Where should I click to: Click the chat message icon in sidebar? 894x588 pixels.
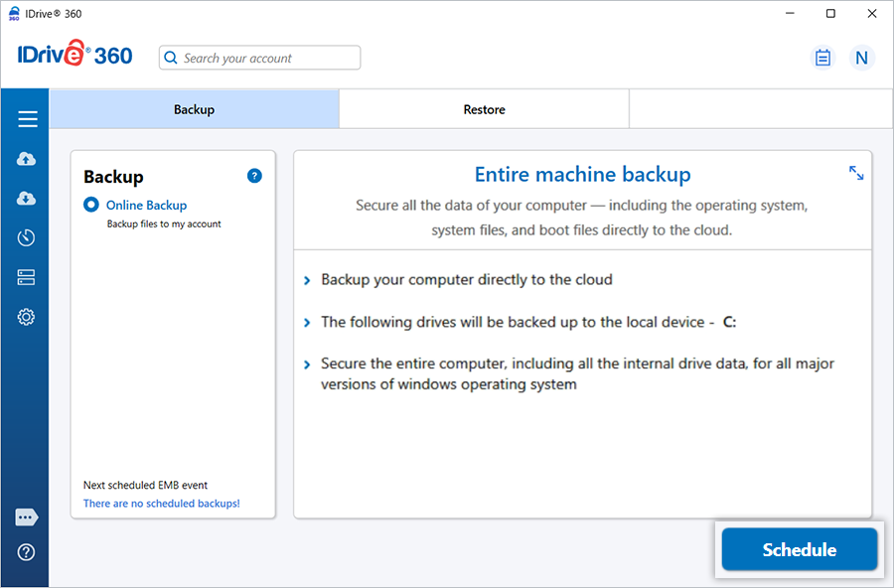pos(27,517)
